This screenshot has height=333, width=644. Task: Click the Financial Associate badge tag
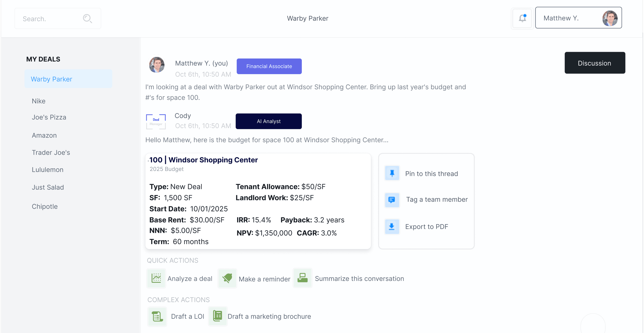click(269, 66)
